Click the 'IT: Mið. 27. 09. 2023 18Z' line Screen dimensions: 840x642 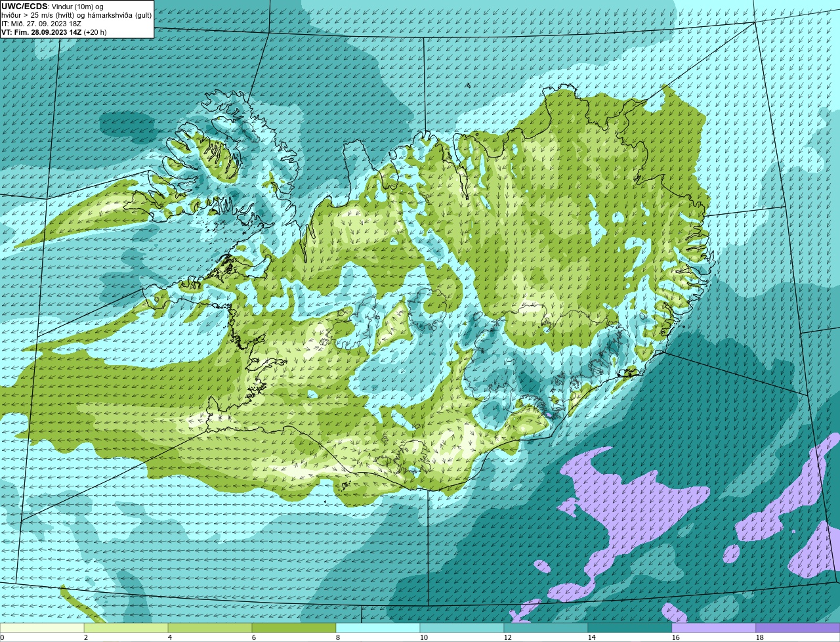click(41, 24)
